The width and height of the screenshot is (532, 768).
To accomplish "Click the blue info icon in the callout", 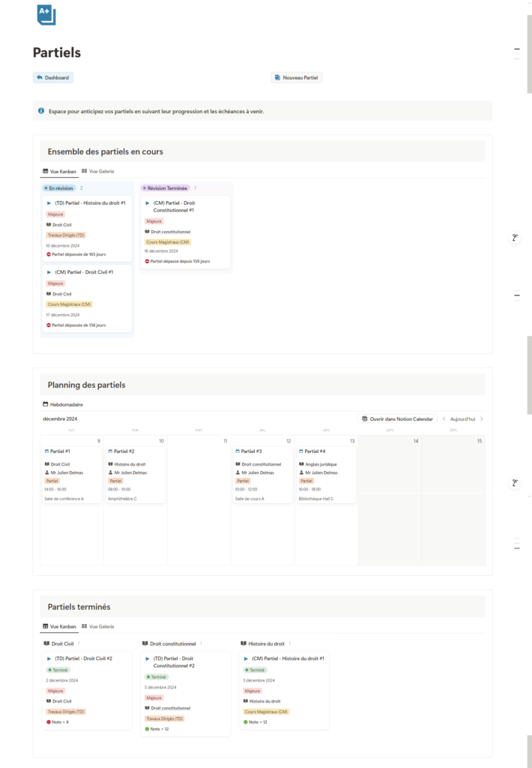I will [41, 111].
